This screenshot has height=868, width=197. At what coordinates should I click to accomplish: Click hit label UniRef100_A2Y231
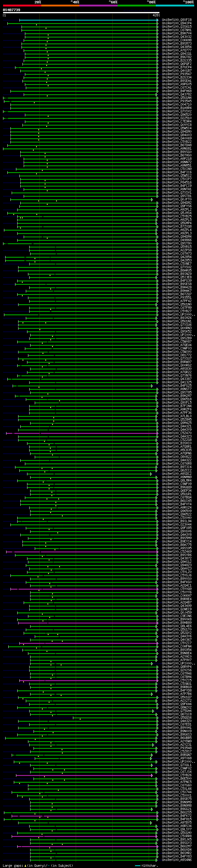(176, 745)
